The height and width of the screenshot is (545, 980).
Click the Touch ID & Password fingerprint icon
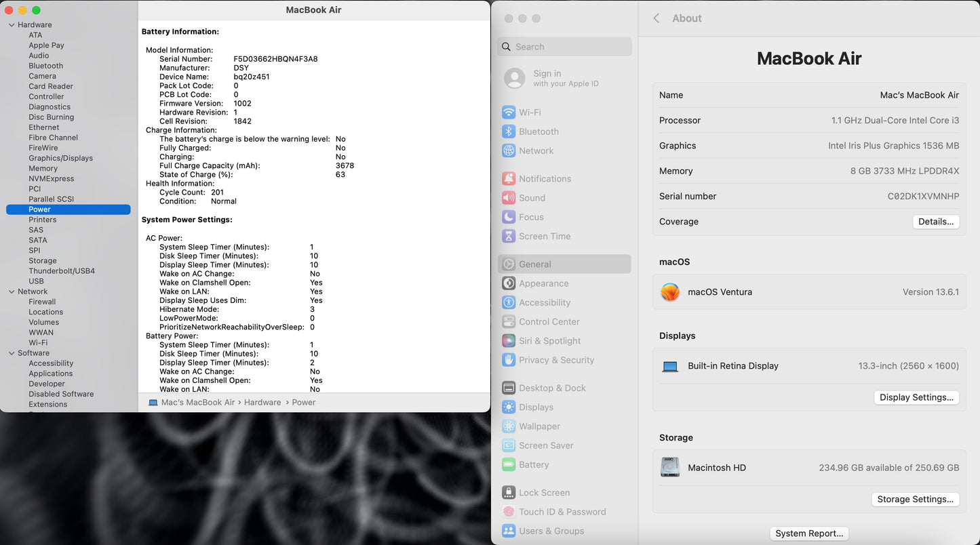509,512
